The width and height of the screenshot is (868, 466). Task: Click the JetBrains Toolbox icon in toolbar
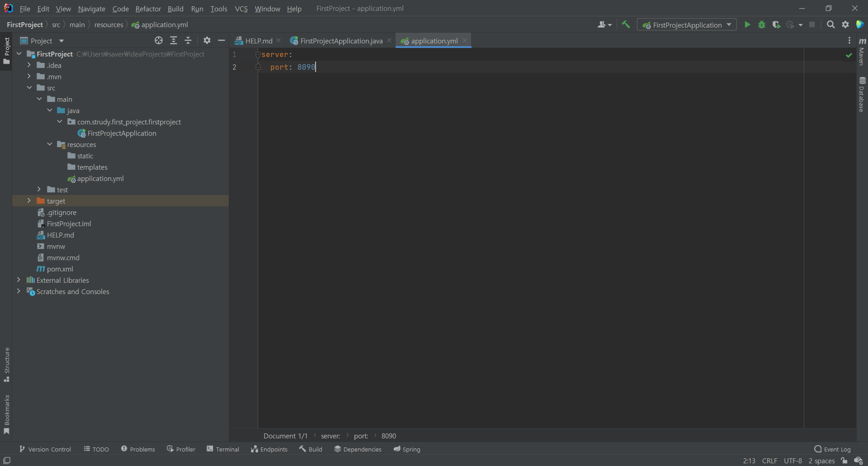pos(860,25)
